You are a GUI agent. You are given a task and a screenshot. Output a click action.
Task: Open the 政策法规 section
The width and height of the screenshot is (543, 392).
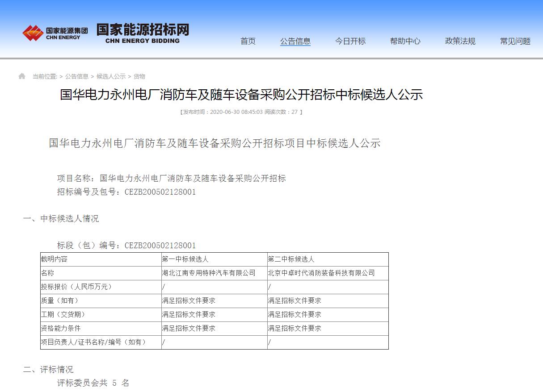point(460,41)
